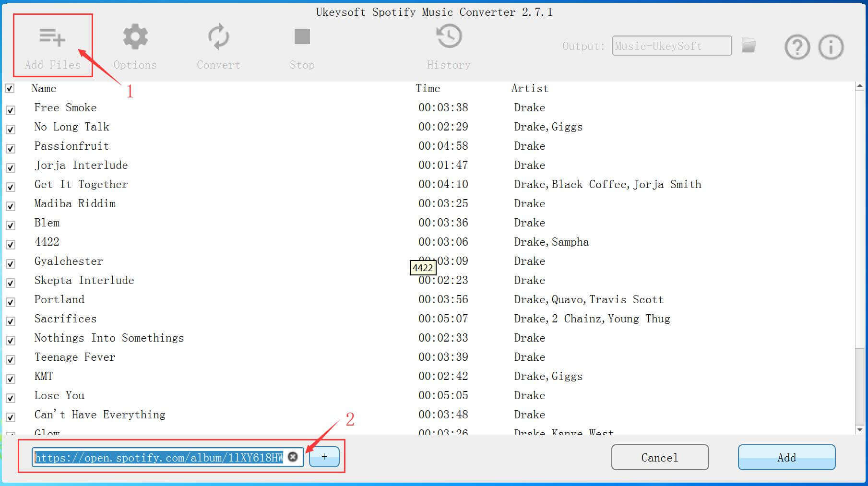
Task: Uncheck the Nothings Into Somethings checkbox
Action: 10,341
